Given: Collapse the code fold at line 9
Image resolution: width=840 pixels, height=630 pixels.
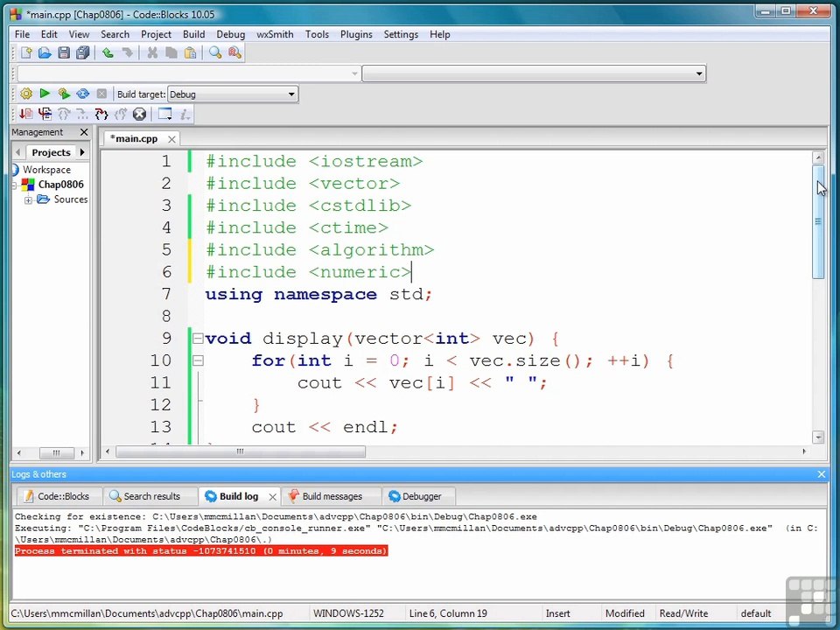Looking at the screenshot, I should pyautogui.click(x=198, y=339).
